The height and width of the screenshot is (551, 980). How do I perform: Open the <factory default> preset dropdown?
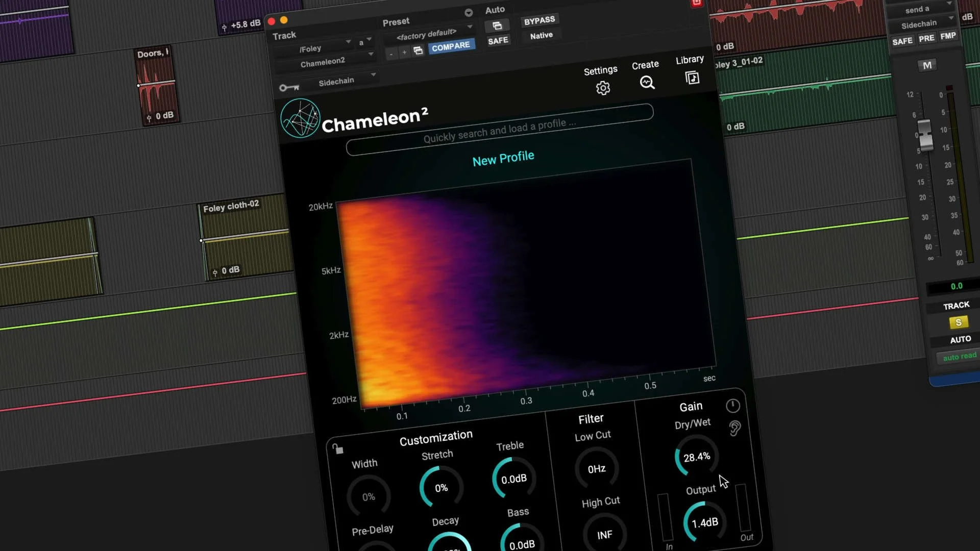(428, 33)
